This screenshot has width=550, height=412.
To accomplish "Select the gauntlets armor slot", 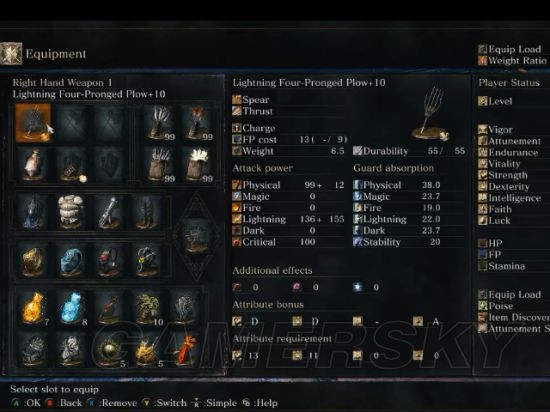I will [108, 211].
